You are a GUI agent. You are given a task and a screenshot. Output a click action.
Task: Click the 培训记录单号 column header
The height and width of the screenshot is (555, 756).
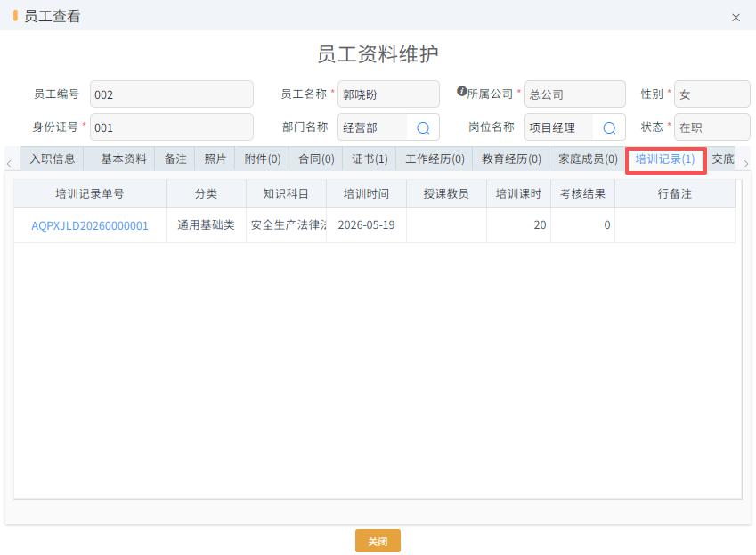tap(90, 194)
